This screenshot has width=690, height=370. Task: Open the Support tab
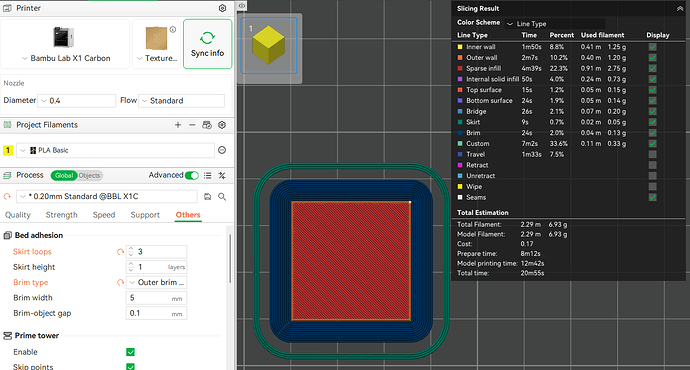click(x=145, y=215)
